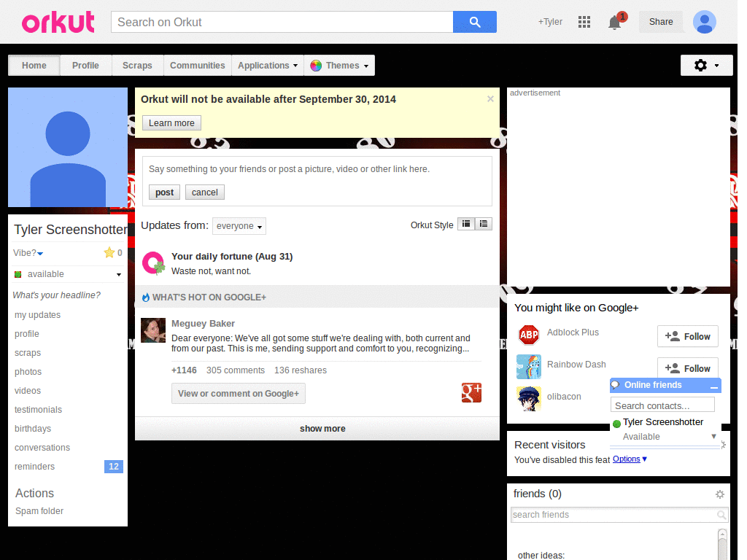Minimize the Online friends chat panel
The height and width of the screenshot is (560, 747).
pyautogui.click(x=713, y=386)
